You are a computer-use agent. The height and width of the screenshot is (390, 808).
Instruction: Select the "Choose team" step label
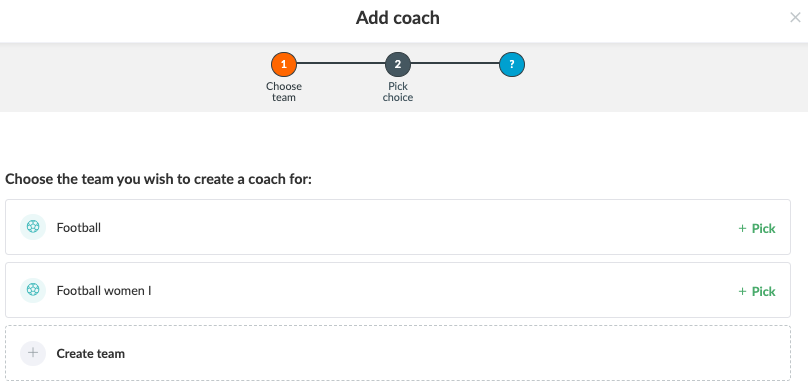[x=284, y=92]
